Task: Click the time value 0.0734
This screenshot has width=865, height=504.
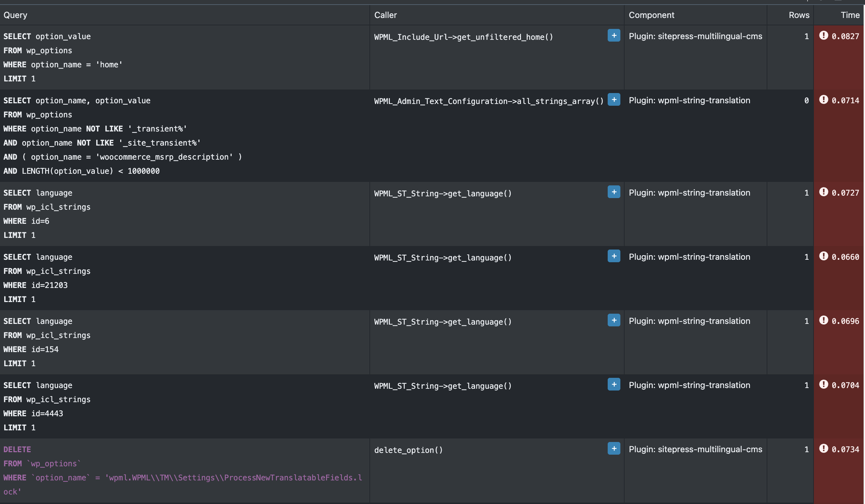Action: pos(845,449)
